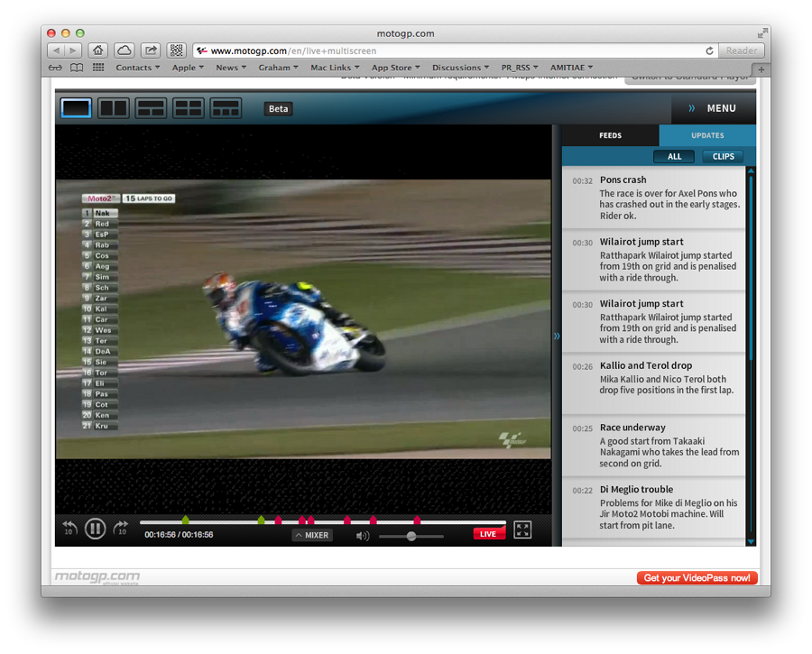The width and height of the screenshot is (812, 654).
Task: Open the News bookmarks dropdown
Action: (231, 68)
